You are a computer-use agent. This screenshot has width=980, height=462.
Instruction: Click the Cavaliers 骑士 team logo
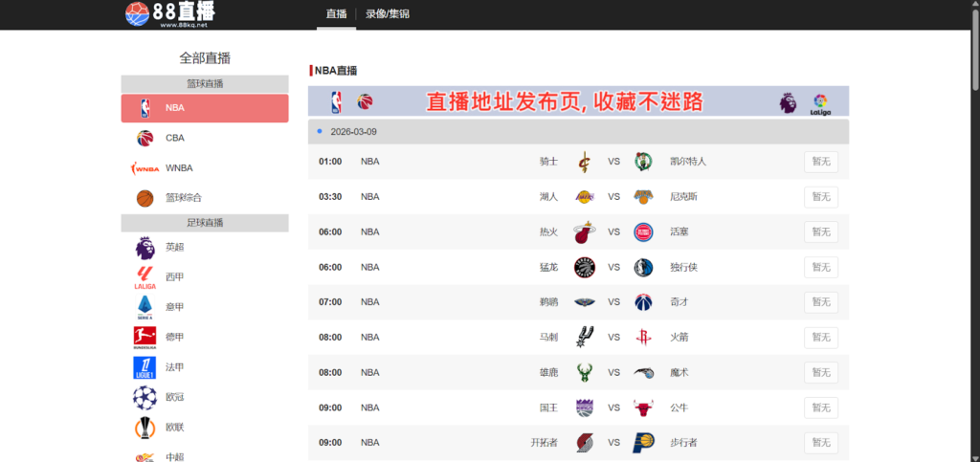tap(585, 162)
